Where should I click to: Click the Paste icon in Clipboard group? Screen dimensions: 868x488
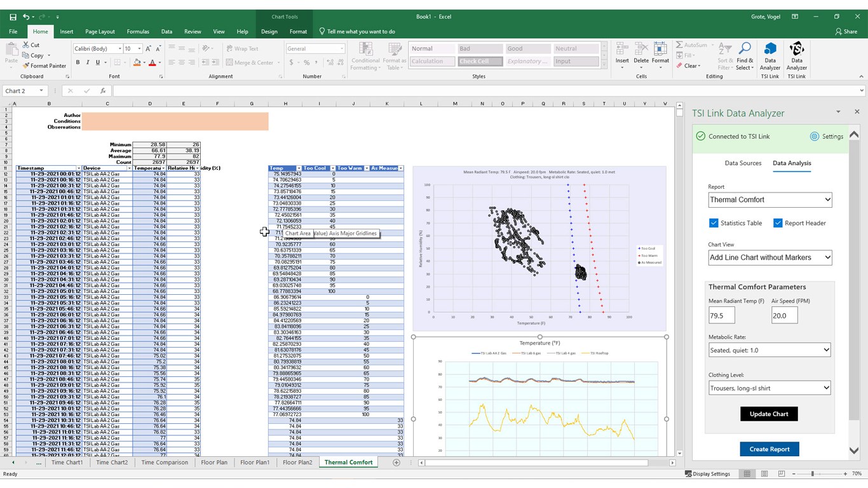pos(11,50)
